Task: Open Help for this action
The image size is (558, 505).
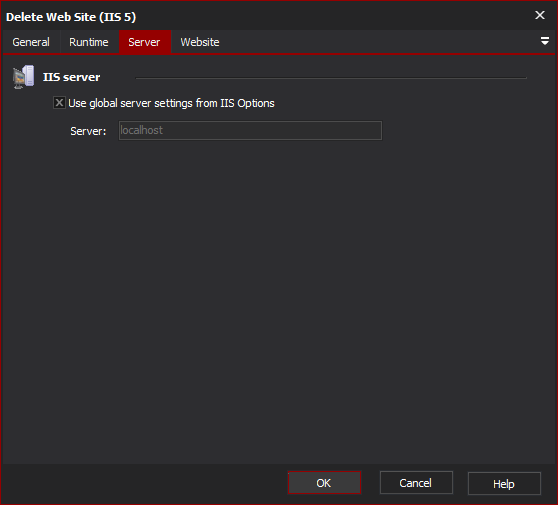Action: click(504, 484)
